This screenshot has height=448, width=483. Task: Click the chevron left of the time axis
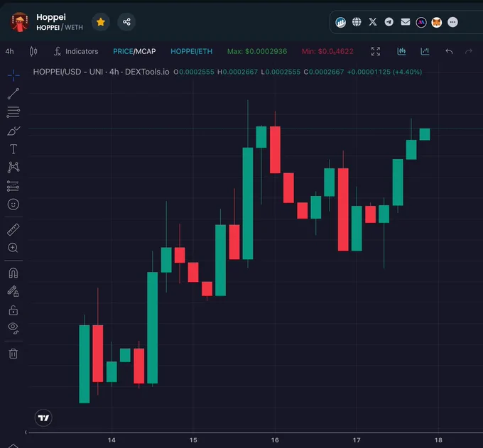26,432
